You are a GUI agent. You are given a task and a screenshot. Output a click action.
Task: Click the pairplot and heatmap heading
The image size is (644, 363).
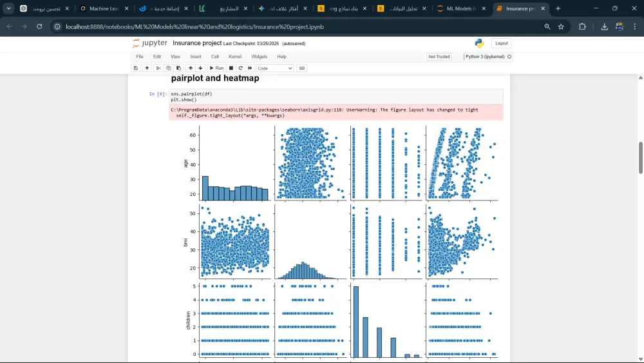coord(215,78)
